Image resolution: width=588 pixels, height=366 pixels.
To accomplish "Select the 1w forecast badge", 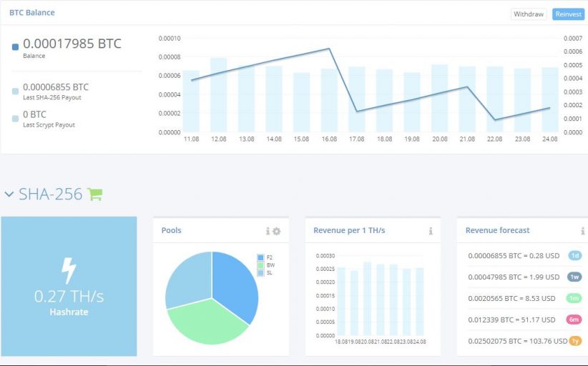I will [574, 277].
